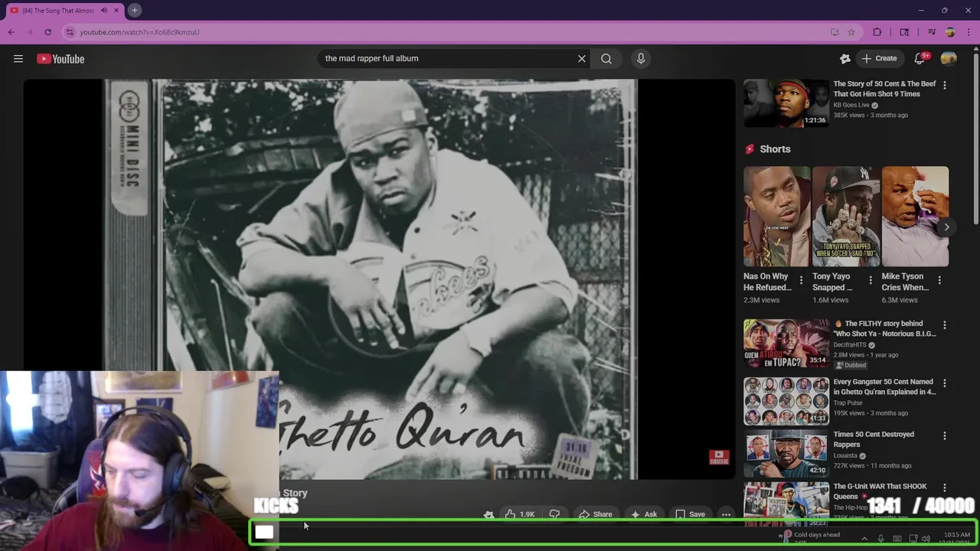Open the DecifraHITS channel link
Viewport: 980px width, 551px height.
(850, 344)
